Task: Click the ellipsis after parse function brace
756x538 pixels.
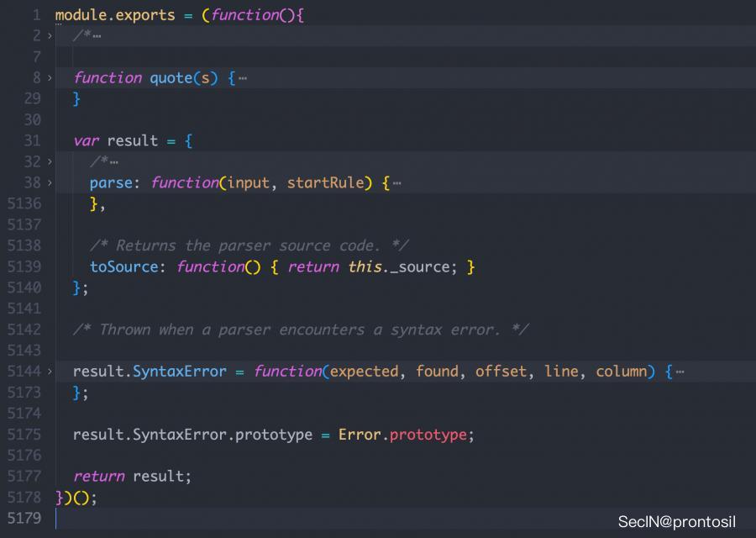Action: point(396,183)
